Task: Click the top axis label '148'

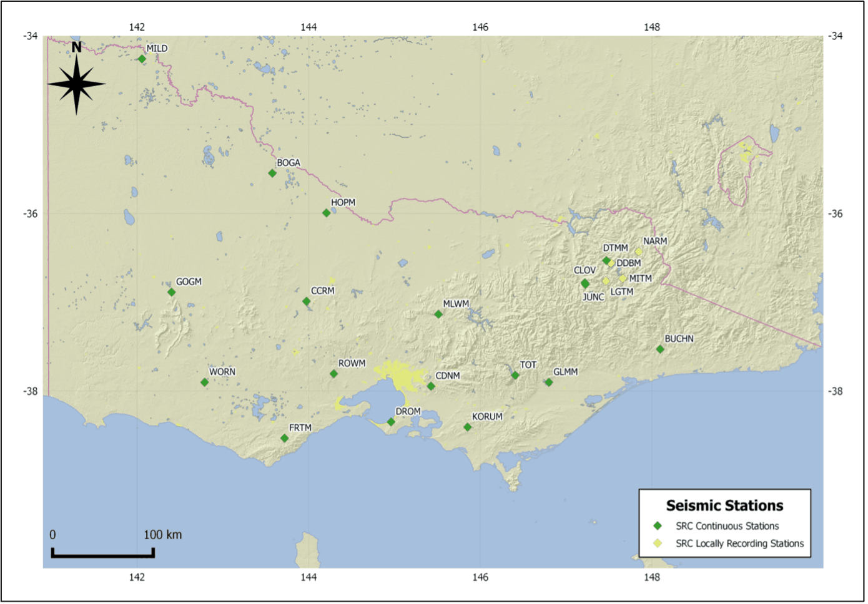Action: click(652, 27)
